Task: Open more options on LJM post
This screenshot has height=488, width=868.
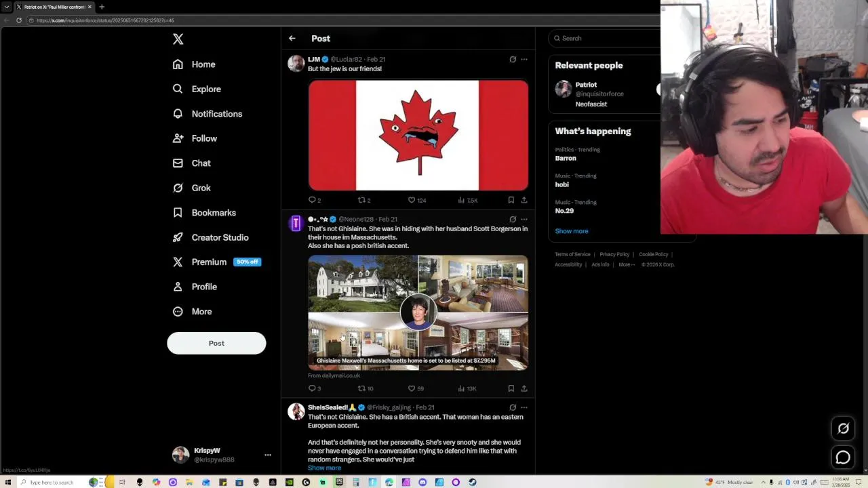Action: (x=524, y=59)
